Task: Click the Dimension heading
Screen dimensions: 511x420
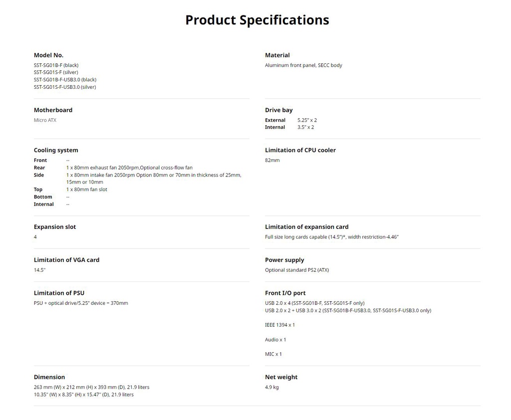Action: coord(49,377)
